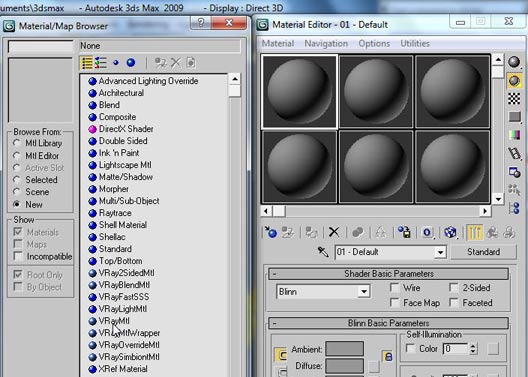Click Standard material type button

coord(484,252)
